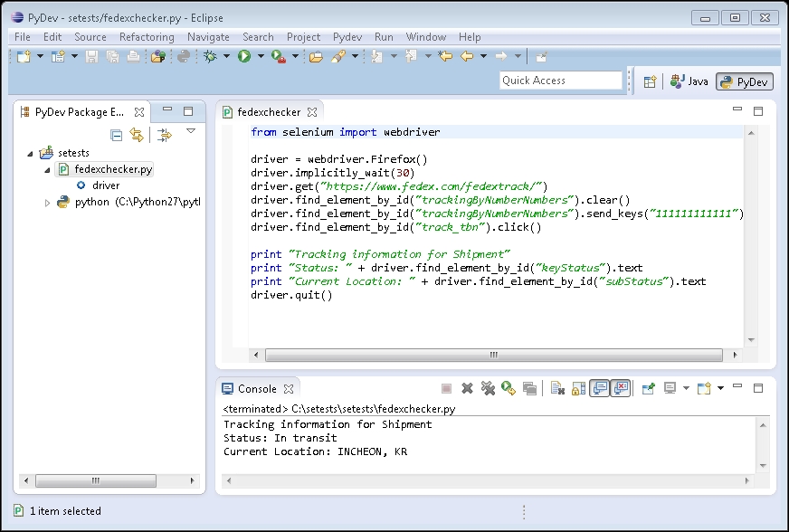The image size is (789, 532).
Task: Maximize the PyDev Package Explorer view
Action: 188,110
